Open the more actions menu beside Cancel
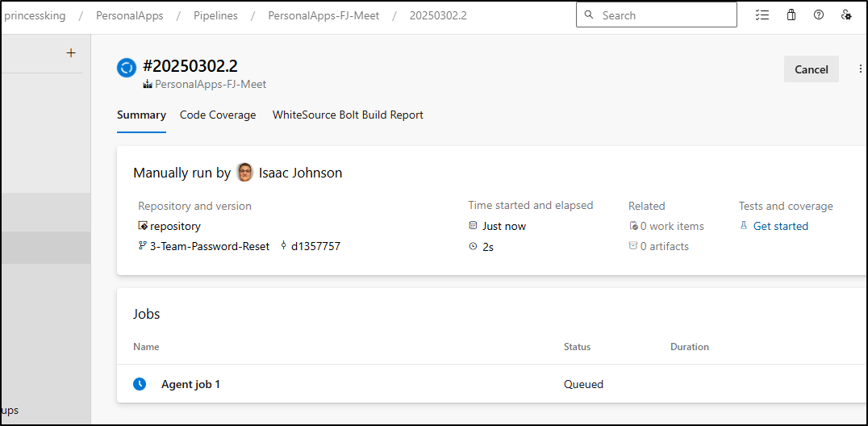 click(x=860, y=69)
